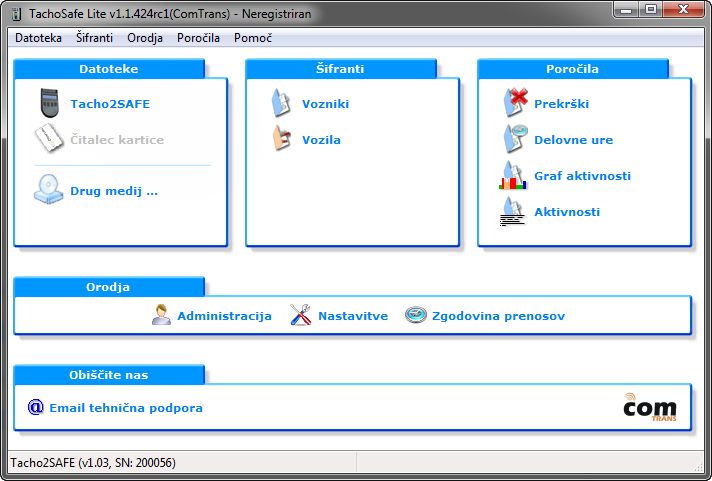Screen dimensions: 712x481
Task: Open the Nastavitve settings link
Action: (353, 316)
